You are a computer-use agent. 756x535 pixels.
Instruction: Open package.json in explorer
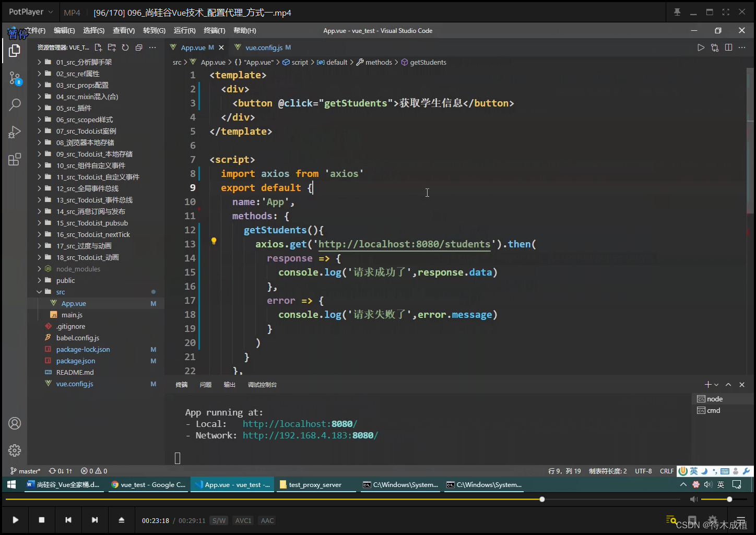point(76,361)
